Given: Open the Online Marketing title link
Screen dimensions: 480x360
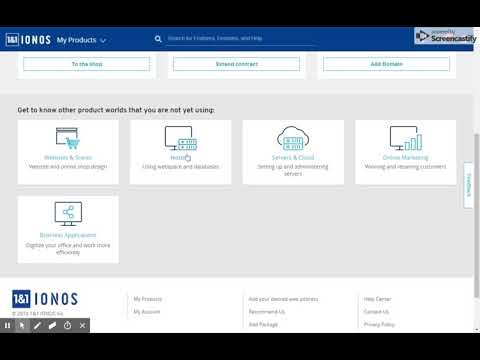Looking at the screenshot, I should [x=406, y=157].
